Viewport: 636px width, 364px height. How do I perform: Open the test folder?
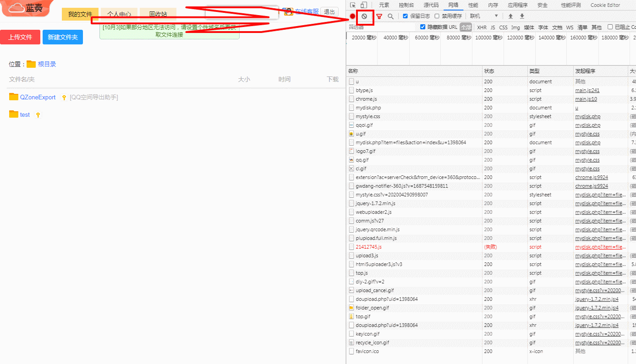(25, 114)
